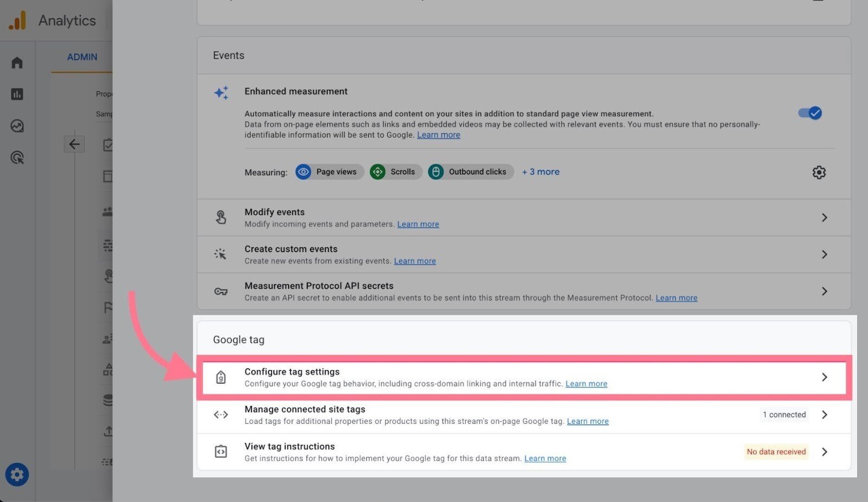The image size is (868, 502).
Task: Click the Page views measurement chip
Action: click(329, 171)
